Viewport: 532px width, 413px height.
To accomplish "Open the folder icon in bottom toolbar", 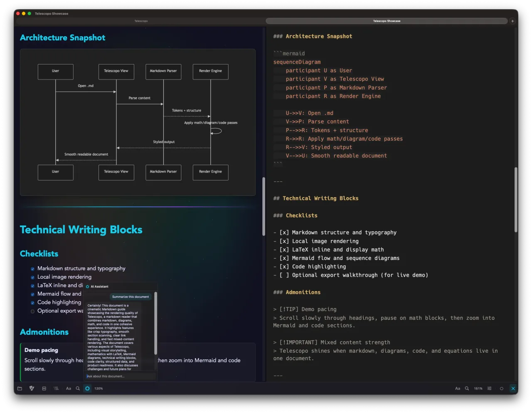I will tap(20, 388).
